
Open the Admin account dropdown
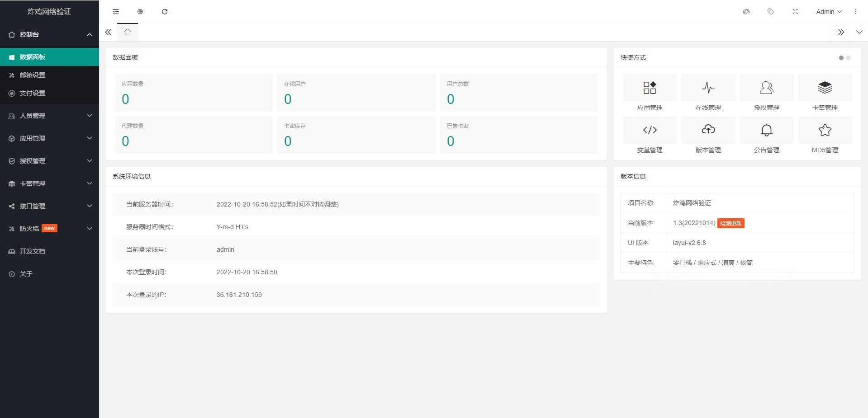coord(828,12)
